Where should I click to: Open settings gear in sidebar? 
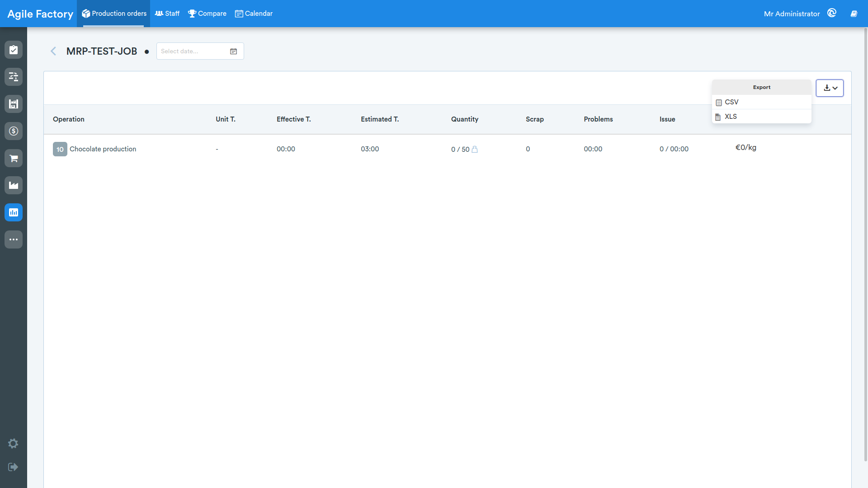click(13, 443)
